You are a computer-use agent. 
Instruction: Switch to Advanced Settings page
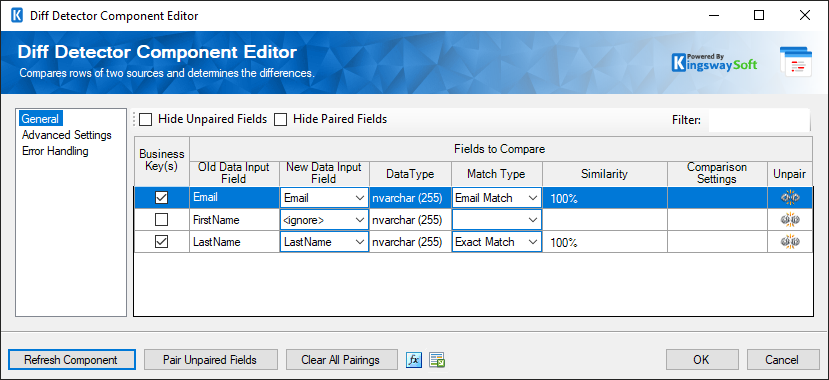click(x=67, y=135)
